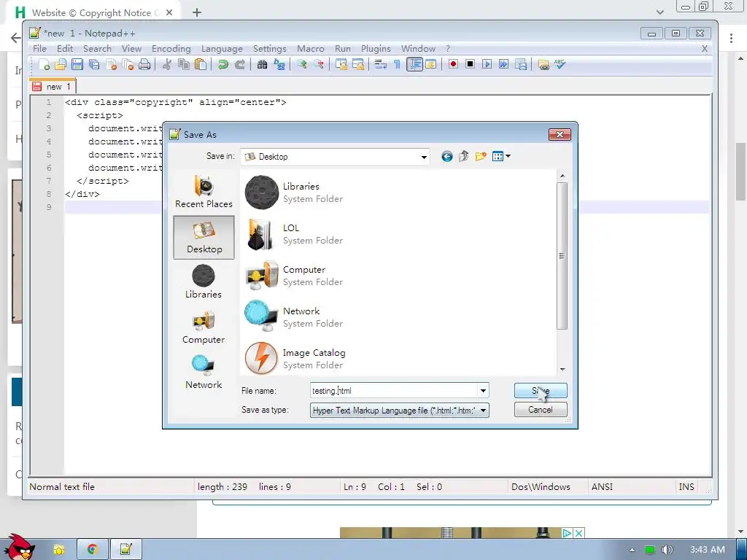747x560 pixels.
Task: Select the Image Catalog folder item
Action: (295, 359)
